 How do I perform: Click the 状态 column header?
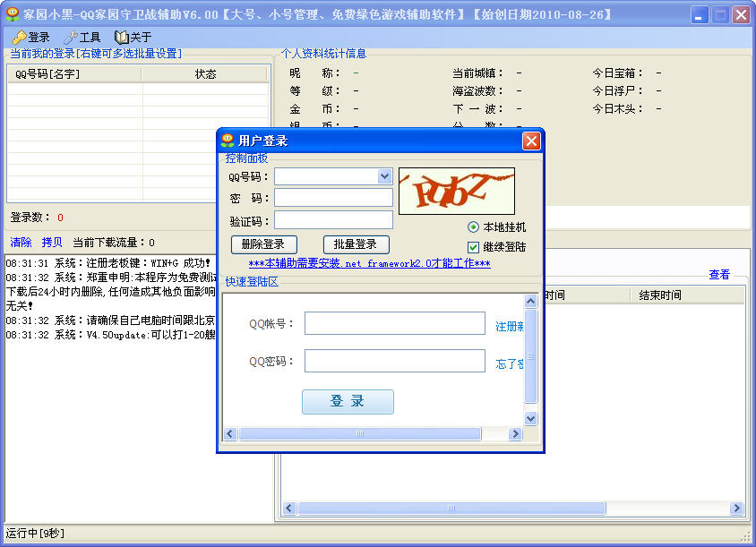[x=204, y=73]
